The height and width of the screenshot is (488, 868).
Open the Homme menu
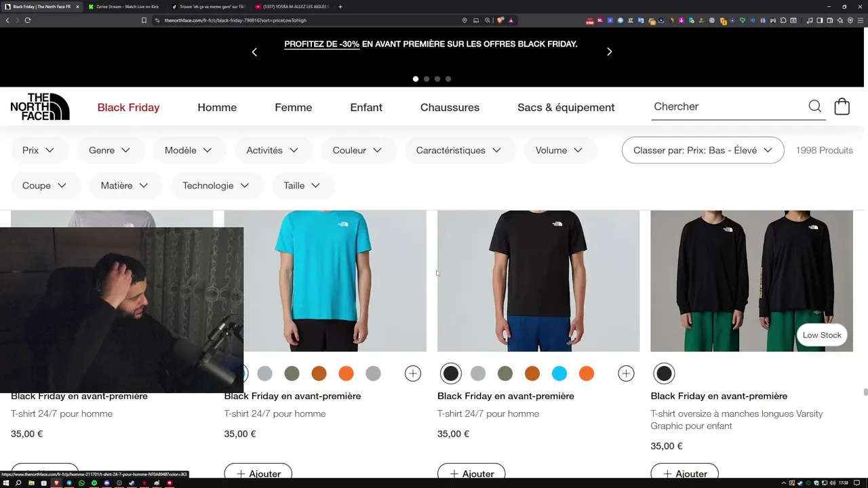tap(217, 107)
